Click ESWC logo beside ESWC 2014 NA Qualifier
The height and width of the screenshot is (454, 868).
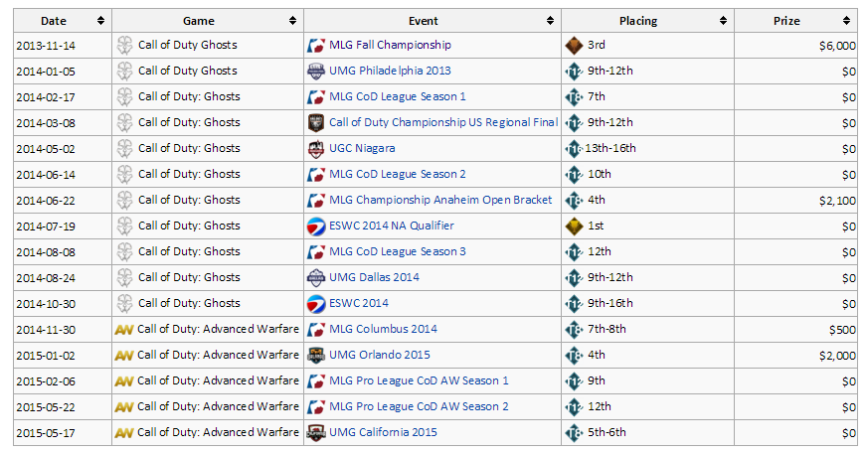316,227
